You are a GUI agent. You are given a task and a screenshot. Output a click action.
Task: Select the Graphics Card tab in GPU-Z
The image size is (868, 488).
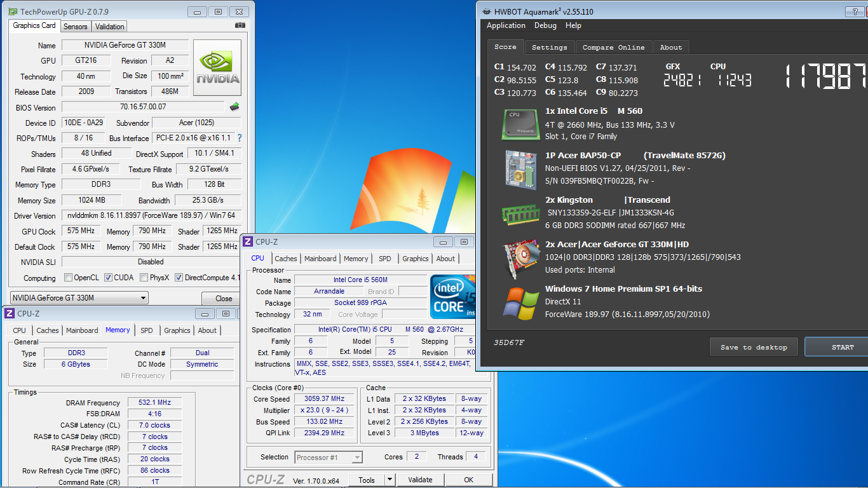point(34,25)
